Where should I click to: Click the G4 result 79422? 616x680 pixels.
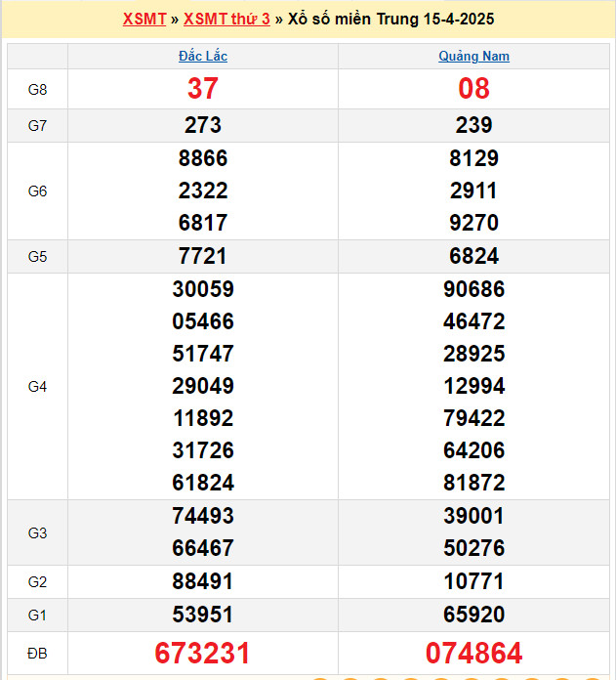(473, 418)
